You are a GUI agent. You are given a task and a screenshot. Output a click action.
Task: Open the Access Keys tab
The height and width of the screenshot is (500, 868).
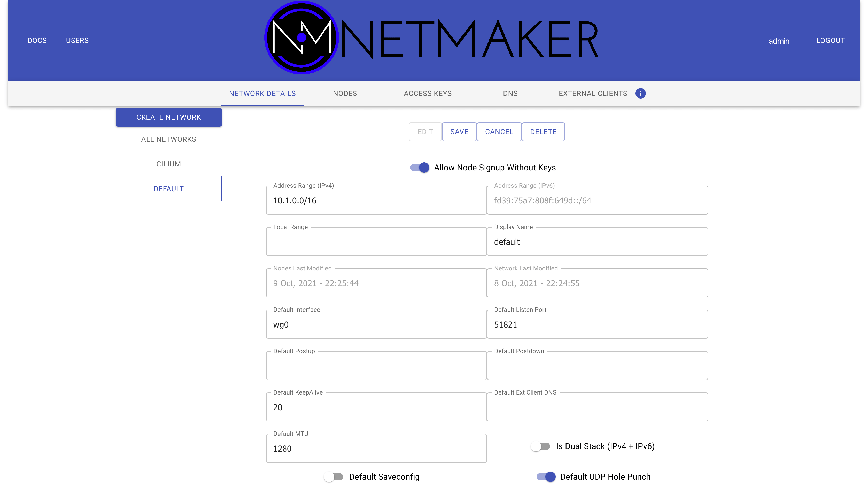click(x=427, y=93)
